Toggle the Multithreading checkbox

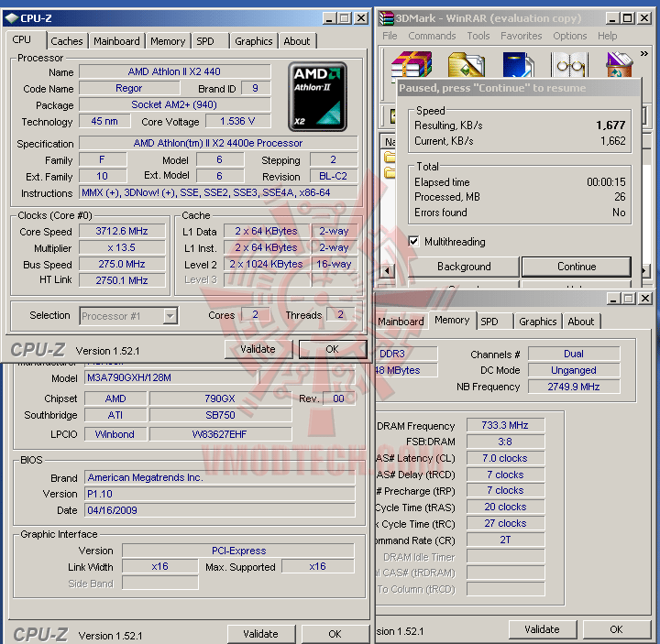click(x=414, y=242)
